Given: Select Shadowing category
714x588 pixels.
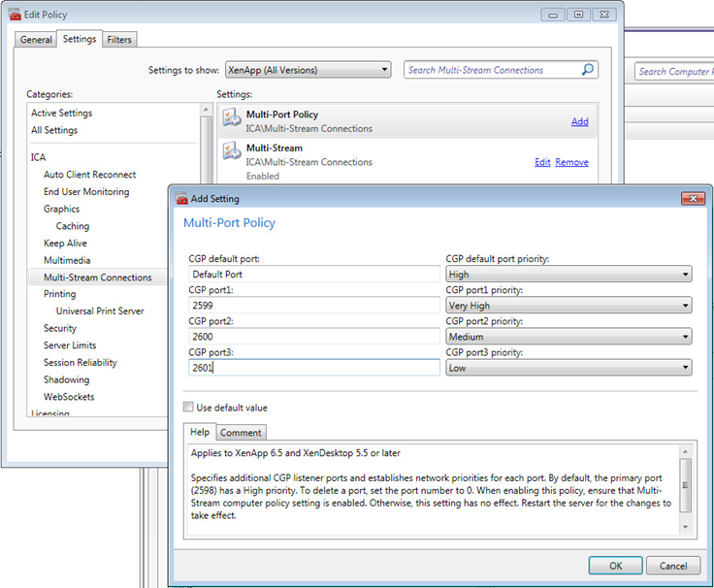Looking at the screenshot, I should point(67,379).
